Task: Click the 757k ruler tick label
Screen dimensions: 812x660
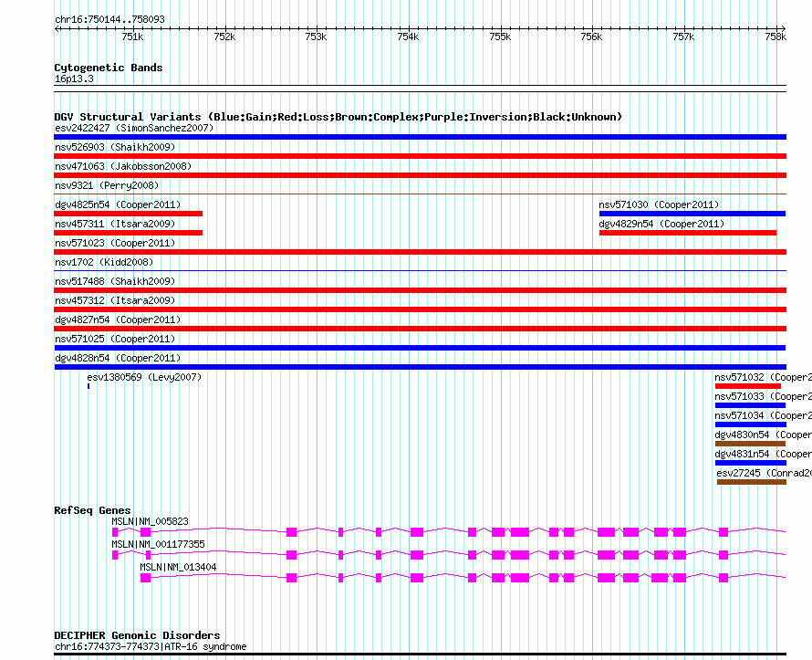Action: pos(683,37)
